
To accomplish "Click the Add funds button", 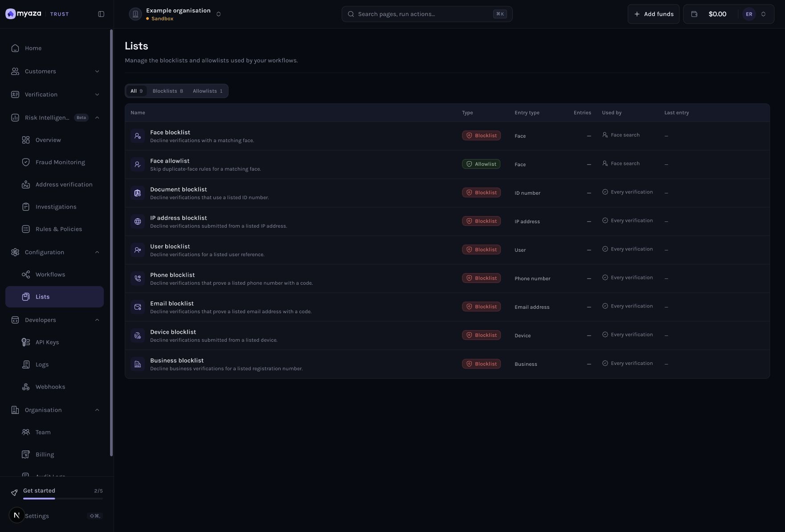I will (654, 14).
